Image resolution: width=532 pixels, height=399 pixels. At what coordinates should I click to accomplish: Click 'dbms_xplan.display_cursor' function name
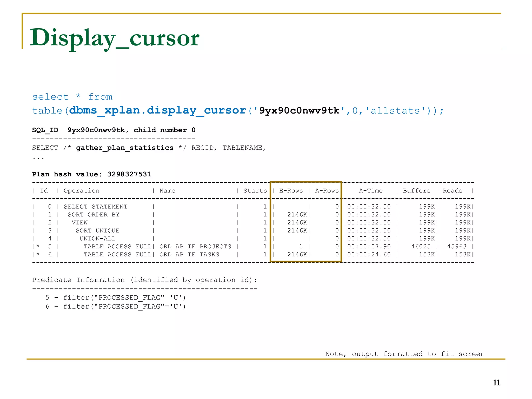[157, 111]
